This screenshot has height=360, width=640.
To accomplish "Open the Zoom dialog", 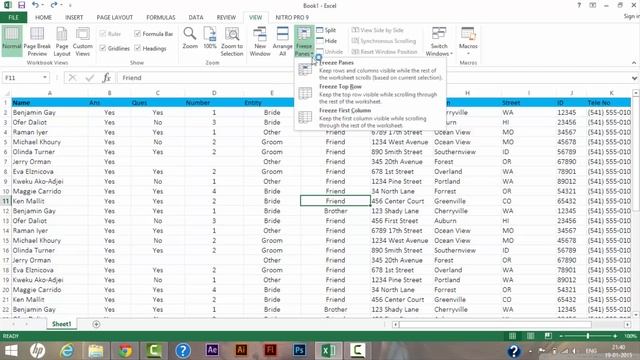I will click(x=190, y=38).
